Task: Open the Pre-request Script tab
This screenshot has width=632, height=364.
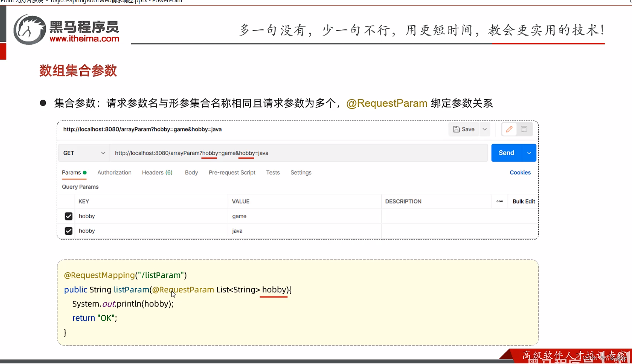Action: (x=232, y=172)
